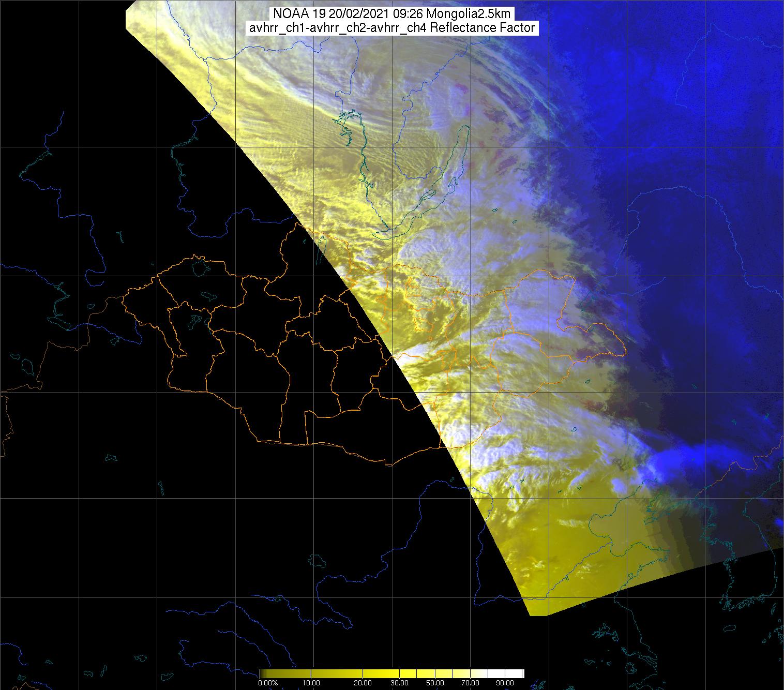Click the white 90 percent segment of the reflectance colorbar
Image resolution: width=784 pixels, height=690 pixels.
pyautogui.click(x=513, y=673)
